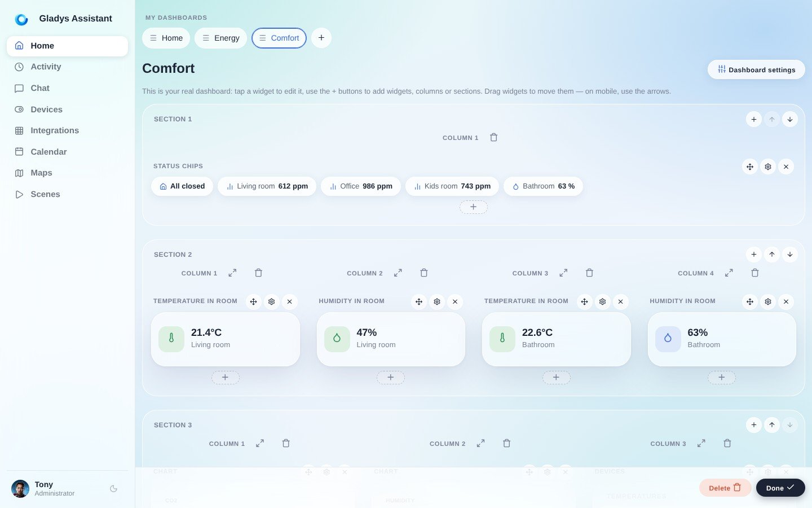Click the Gladys Assistant logo

click(21, 19)
